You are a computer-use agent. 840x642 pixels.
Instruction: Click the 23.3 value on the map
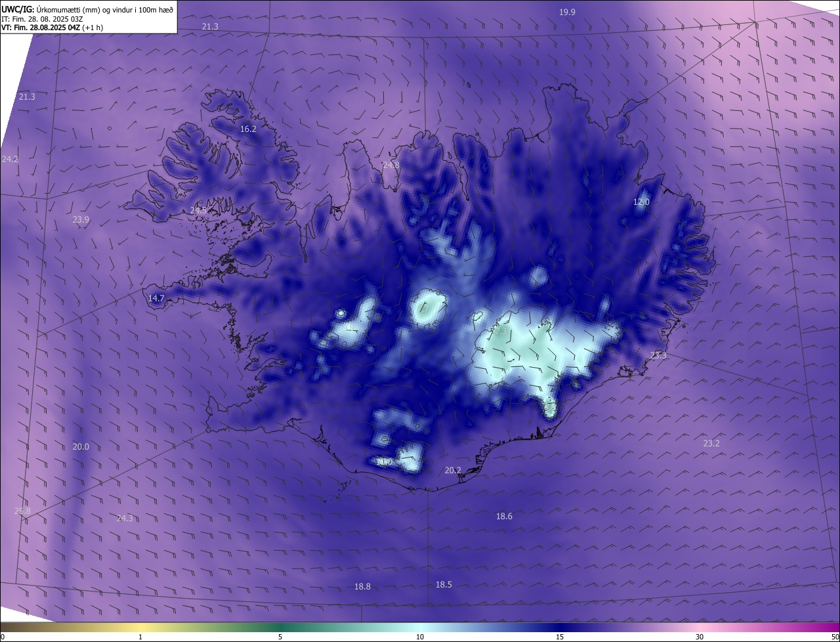(x=658, y=355)
